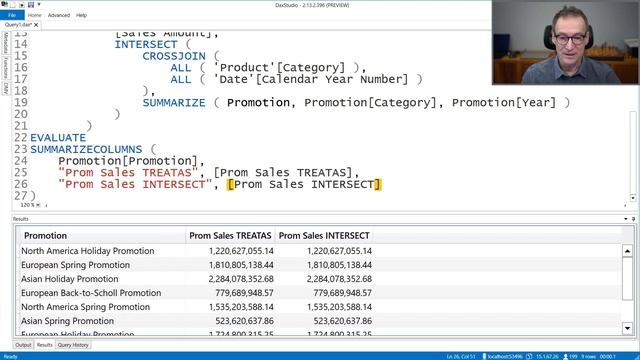This screenshot has height=360, width=640.
Task: Click "Prom Sales TREATAS" string on line 25
Action: (x=128, y=173)
